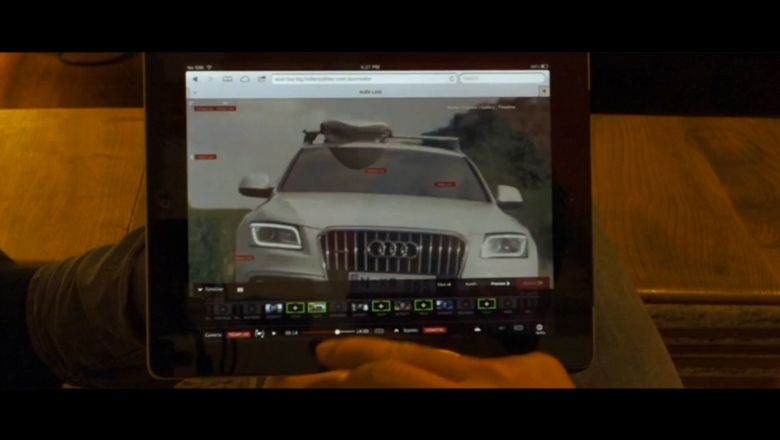This screenshot has height=440, width=780.
Task: Select fourth green add-clip slot in timeline
Action: click(x=487, y=304)
